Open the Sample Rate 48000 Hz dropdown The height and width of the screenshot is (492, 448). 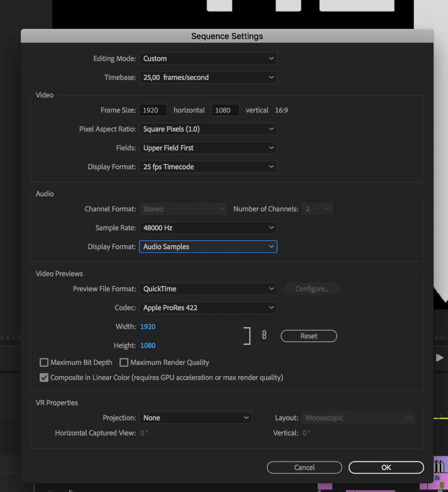[x=208, y=228]
